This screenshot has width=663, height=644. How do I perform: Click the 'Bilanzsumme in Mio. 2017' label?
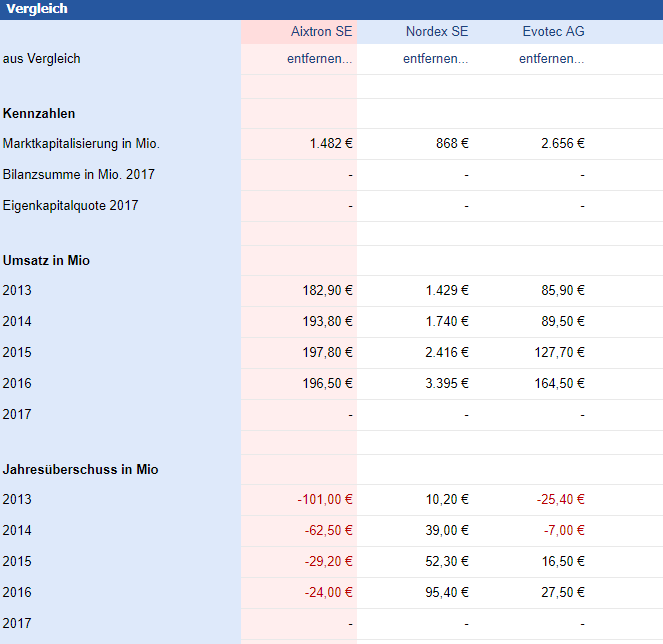click(x=79, y=174)
